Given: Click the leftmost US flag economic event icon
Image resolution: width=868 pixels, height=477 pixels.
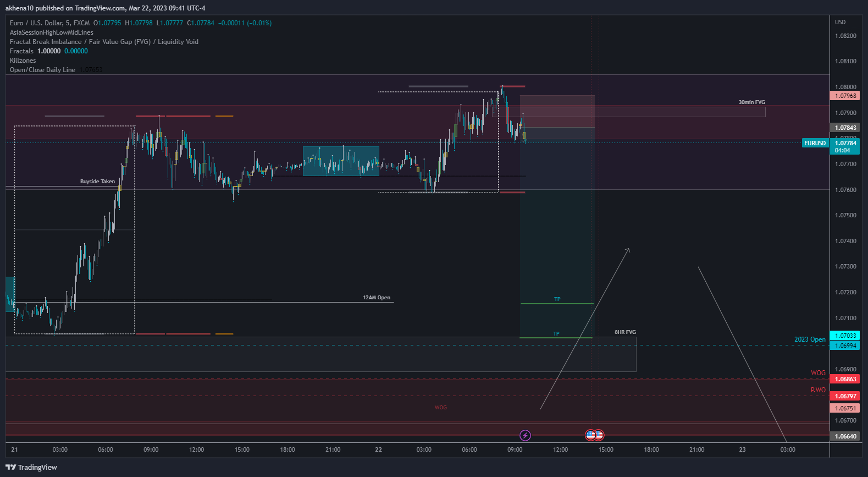Looking at the screenshot, I should click(590, 435).
